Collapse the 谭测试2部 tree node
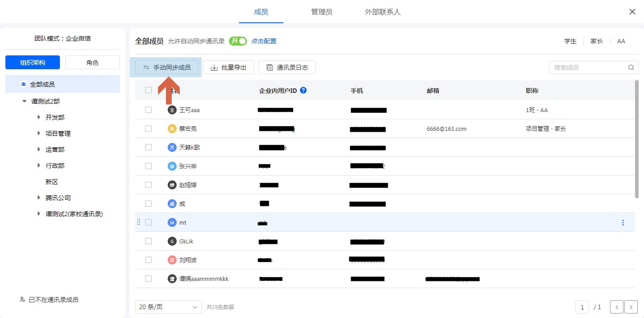This screenshot has height=318, width=644. point(24,101)
